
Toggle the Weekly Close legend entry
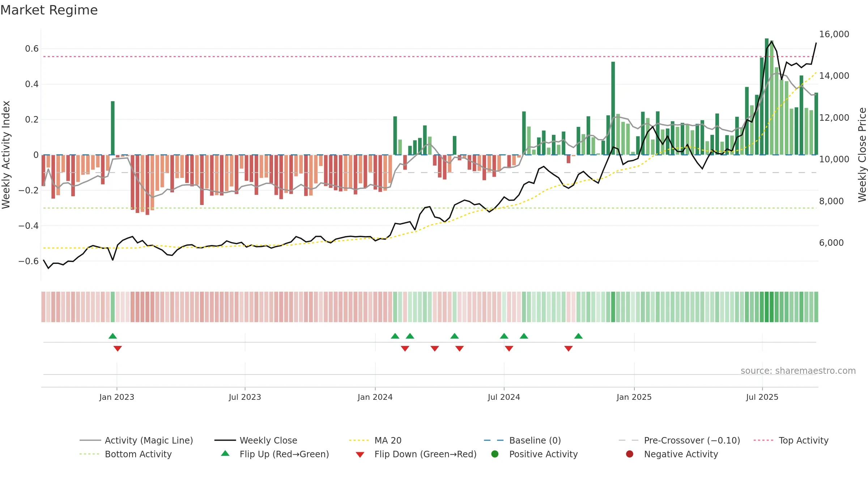click(x=256, y=440)
